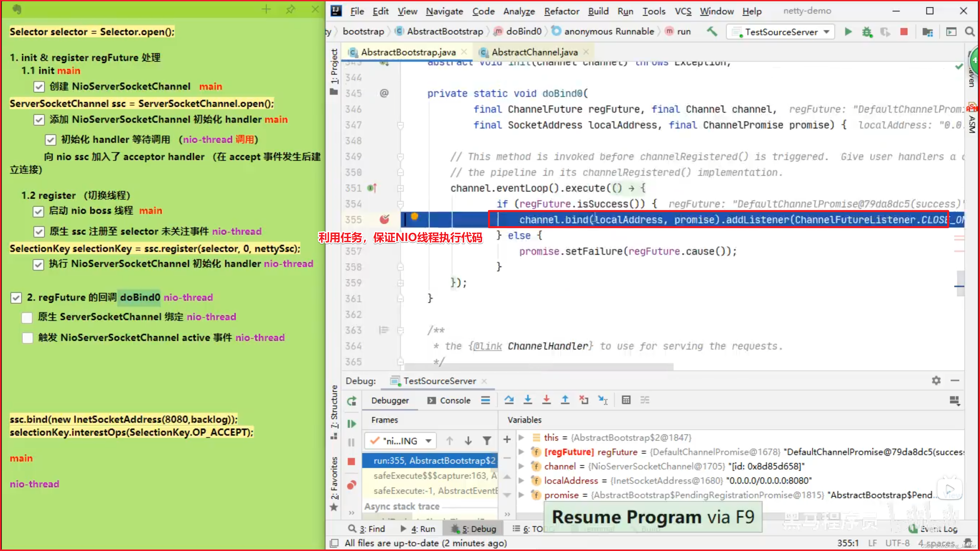Uncheck 初始化 handler 等待调用 checkbox

tap(51, 140)
